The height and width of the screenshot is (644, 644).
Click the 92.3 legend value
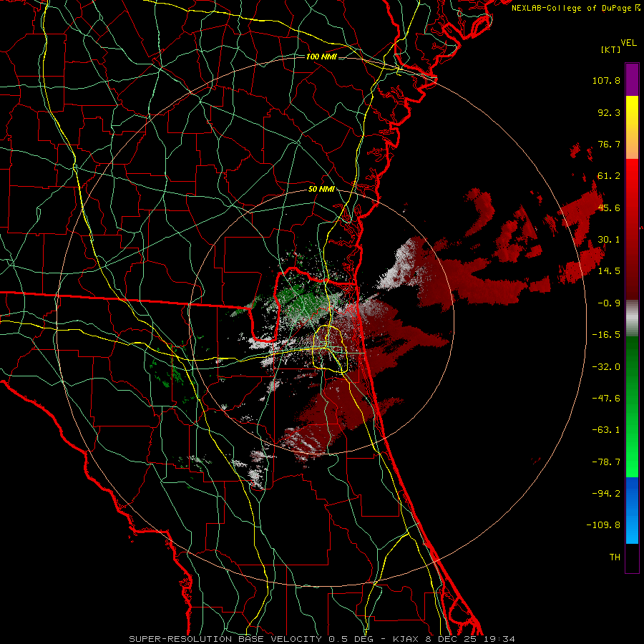pyautogui.click(x=609, y=112)
